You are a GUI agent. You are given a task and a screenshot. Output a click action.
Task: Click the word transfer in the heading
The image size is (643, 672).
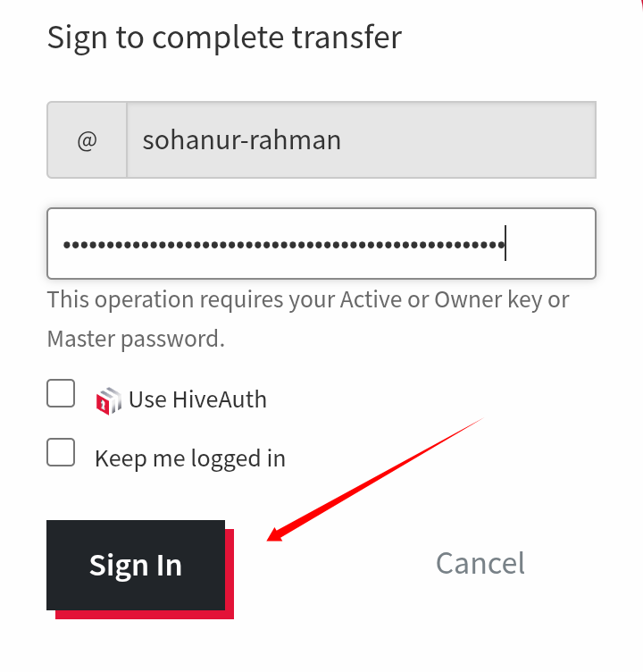click(347, 37)
